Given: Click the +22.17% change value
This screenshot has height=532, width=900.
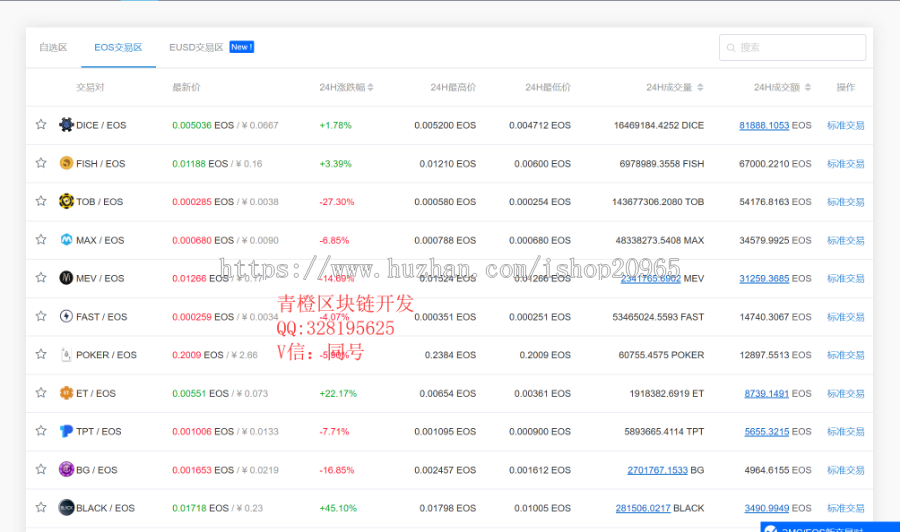Looking at the screenshot, I should point(338,393).
